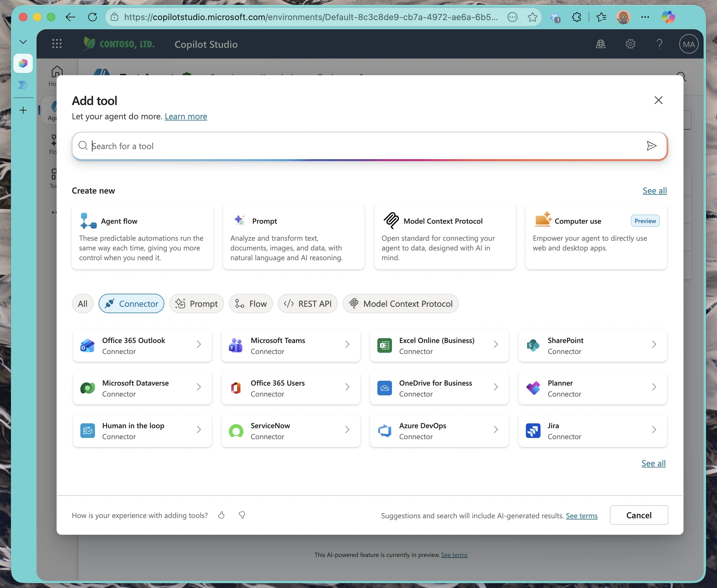Select the Copilot Studio icon in browser sidebar
This screenshot has height=588, width=717.
[23, 63]
